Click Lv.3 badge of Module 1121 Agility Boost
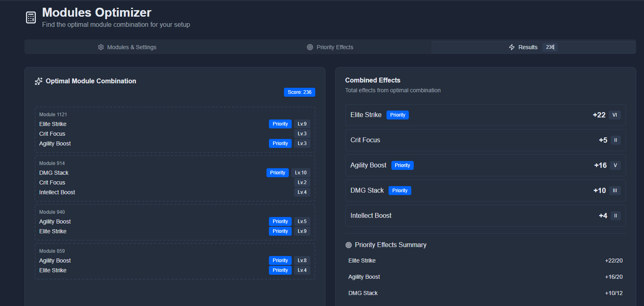 302,143
